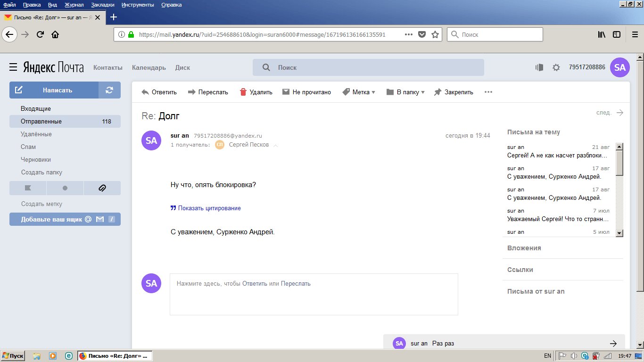This screenshot has width=644, height=362.
Task: Reply using the 'Ответить' toolbar button
Action: point(159,92)
